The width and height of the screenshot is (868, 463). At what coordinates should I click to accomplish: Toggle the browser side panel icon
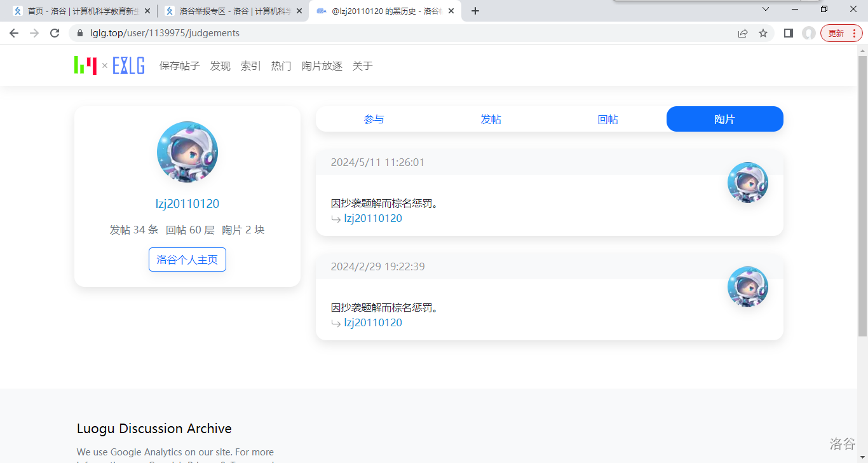[789, 33]
